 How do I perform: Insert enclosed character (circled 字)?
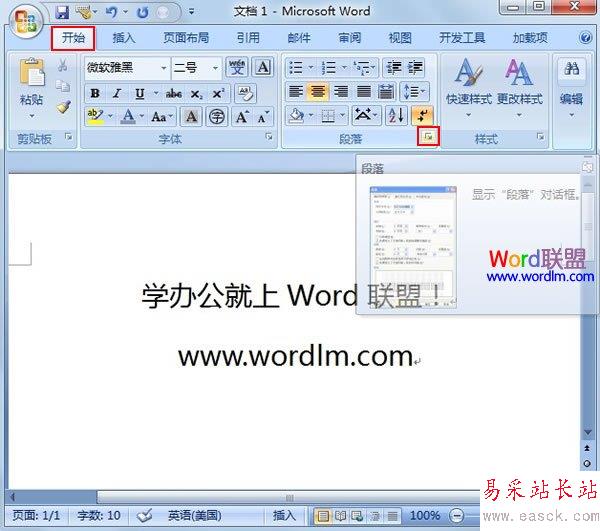point(217,116)
